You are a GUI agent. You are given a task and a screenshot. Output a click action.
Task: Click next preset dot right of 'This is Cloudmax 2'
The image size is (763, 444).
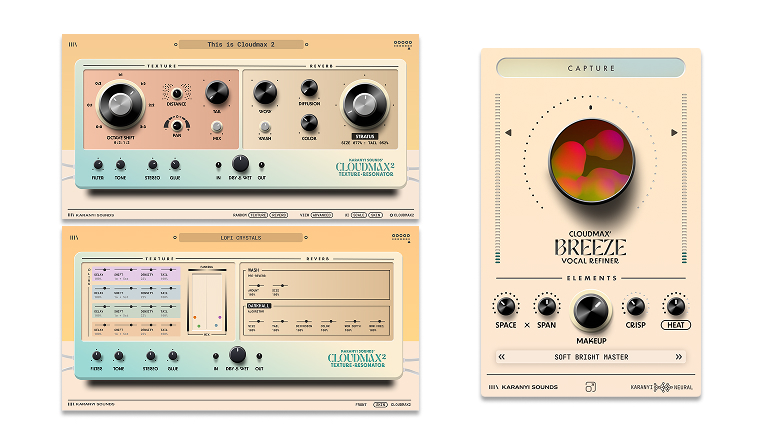tap(306, 44)
